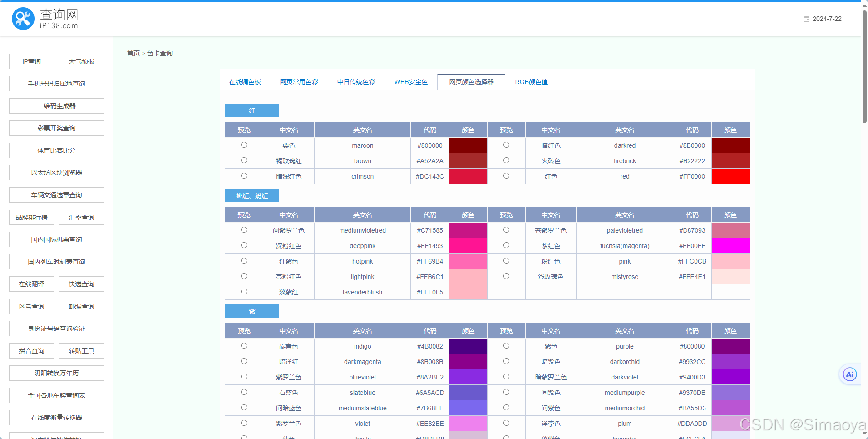Viewport: 868px width, 439px height.
Task: Click the 桃紅、粉紅 section header
Action: point(252,195)
